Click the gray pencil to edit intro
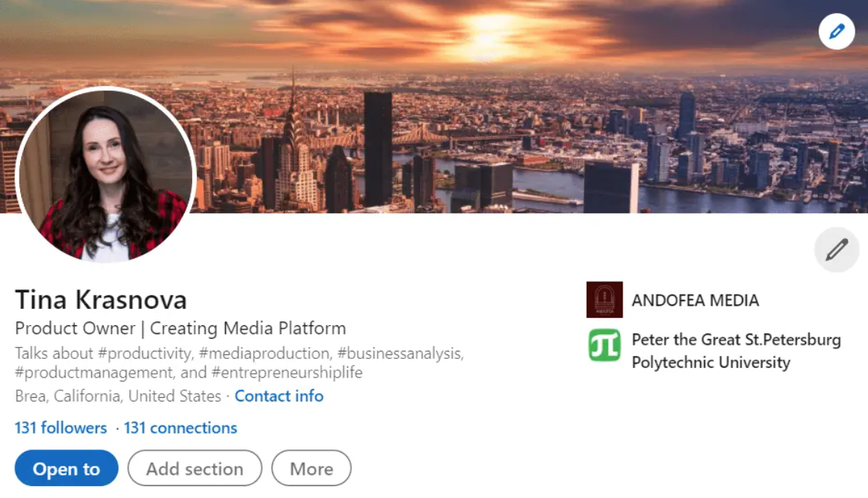Viewport: 868px width, 498px height. click(837, 250)
